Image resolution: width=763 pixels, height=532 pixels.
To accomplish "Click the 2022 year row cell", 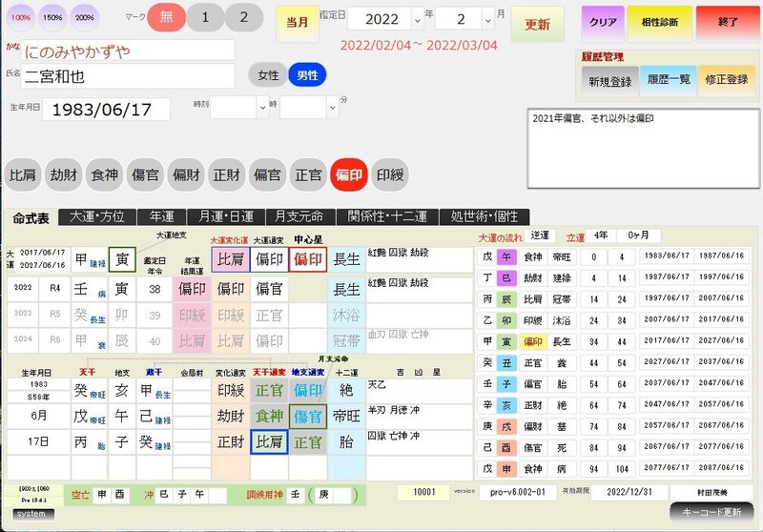I will tap(23, 288).
